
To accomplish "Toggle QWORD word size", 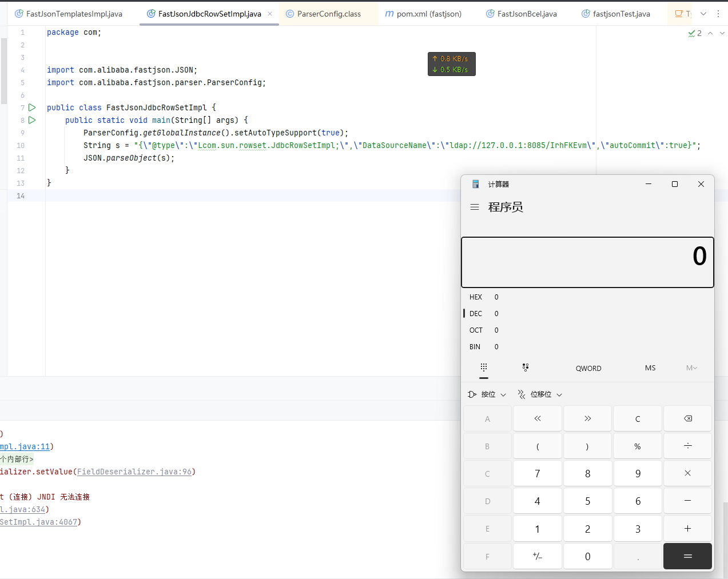I will coord(588,368).
